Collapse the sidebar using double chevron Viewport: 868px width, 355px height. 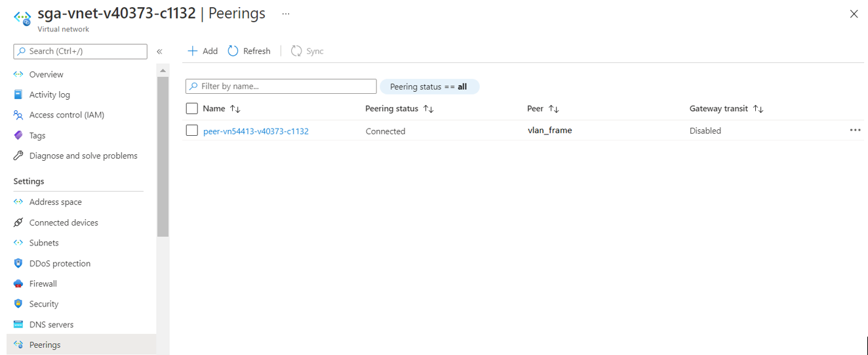click(159, 51)
